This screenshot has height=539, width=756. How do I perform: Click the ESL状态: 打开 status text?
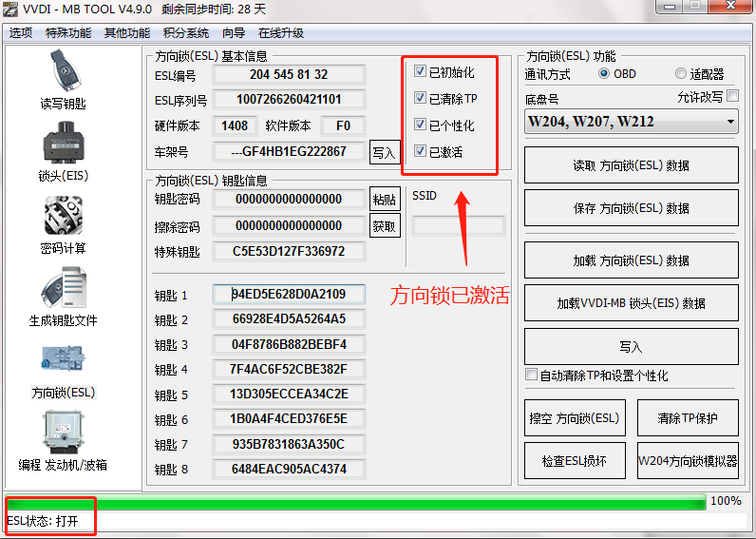[43, 521]
